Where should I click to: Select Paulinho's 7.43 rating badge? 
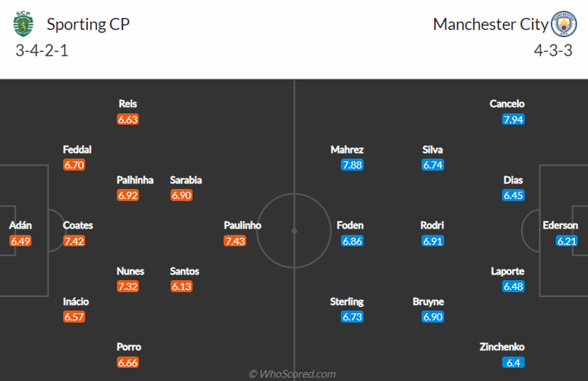[235, 241]
